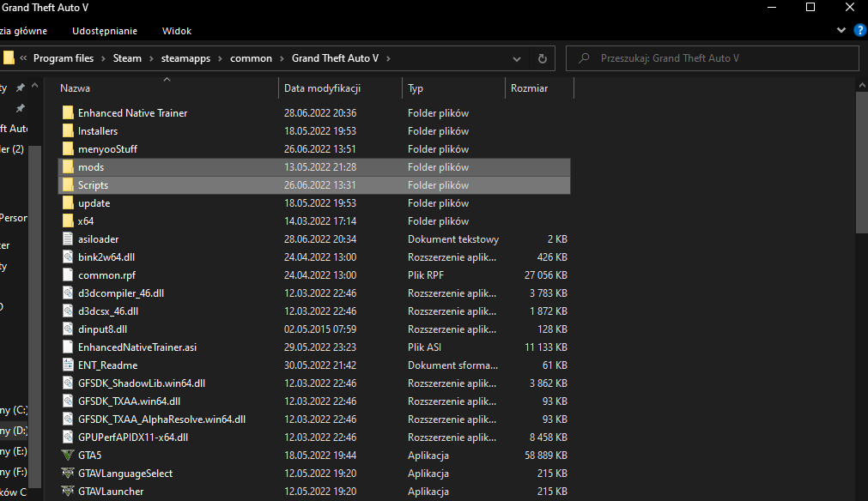Screen dimensions: 868x501
Task: Expand hidden path segments double chevron
Action: [x=23, y=58]
